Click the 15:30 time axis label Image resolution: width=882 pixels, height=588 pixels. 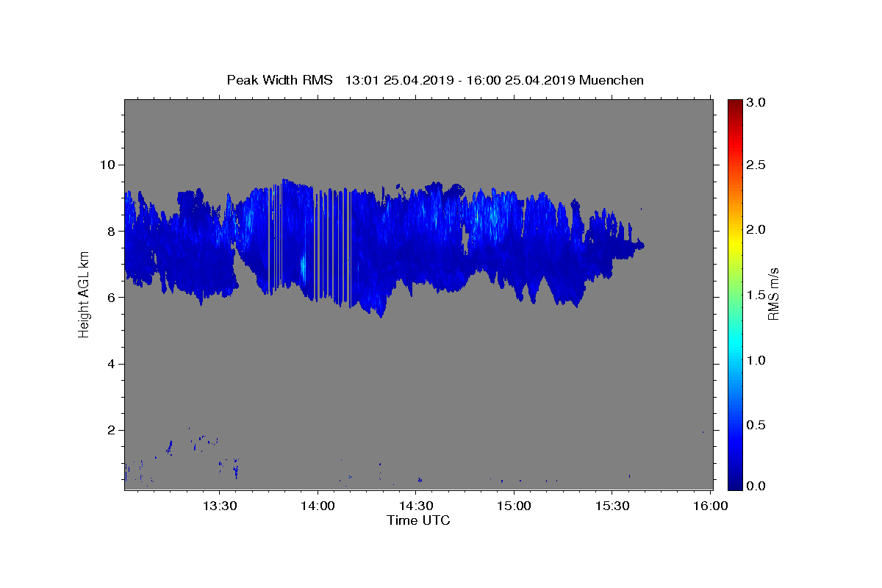[612, 506]
